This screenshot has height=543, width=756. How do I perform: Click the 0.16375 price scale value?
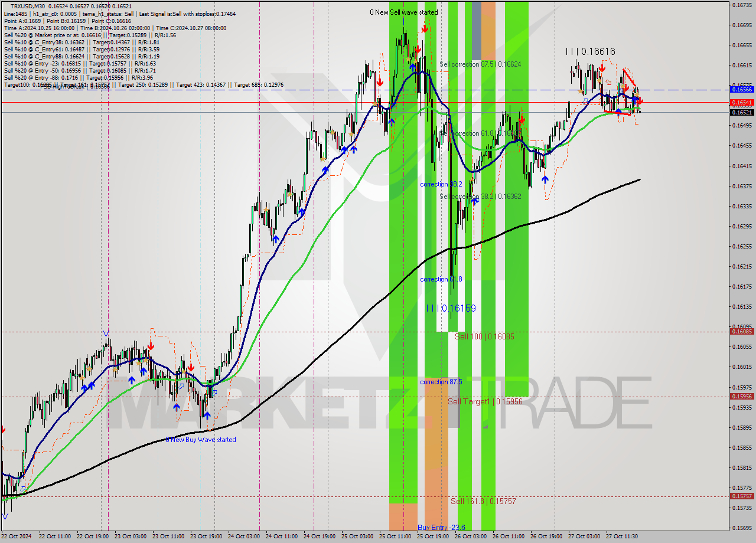[742, 186]
